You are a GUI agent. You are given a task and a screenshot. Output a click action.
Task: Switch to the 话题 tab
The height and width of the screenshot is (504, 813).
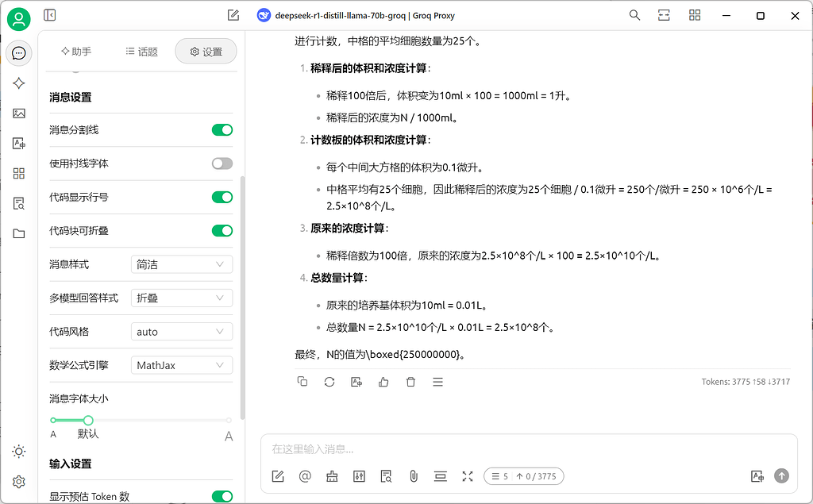point(141,52)
